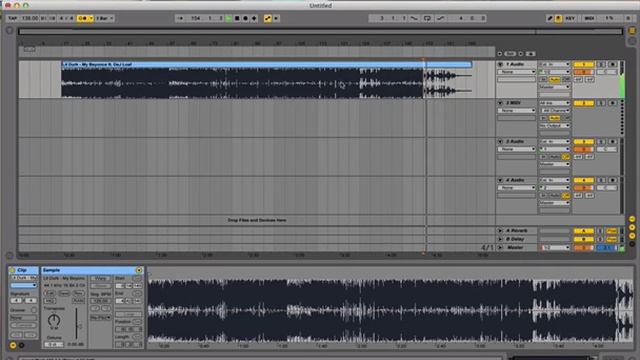Unfold the A Reverb return track

pos(500,231)
